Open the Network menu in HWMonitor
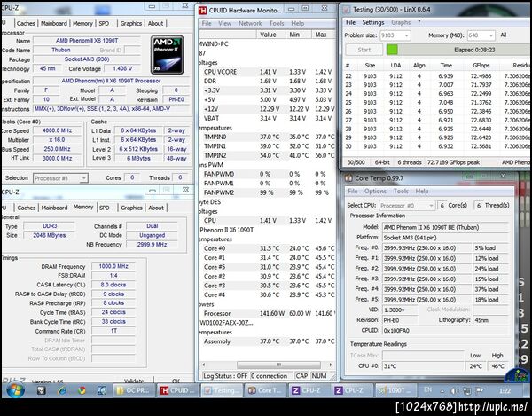This screenshot has width=532, height=416. 250,23
